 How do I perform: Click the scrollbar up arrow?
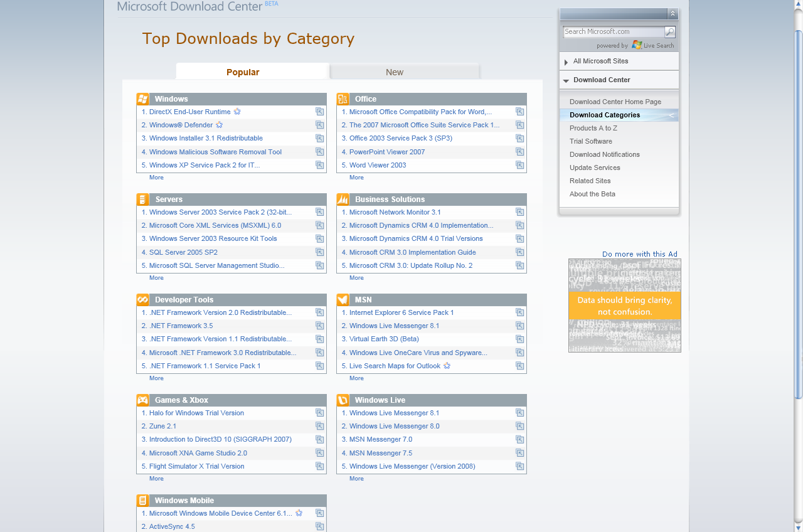coord(798,5)
